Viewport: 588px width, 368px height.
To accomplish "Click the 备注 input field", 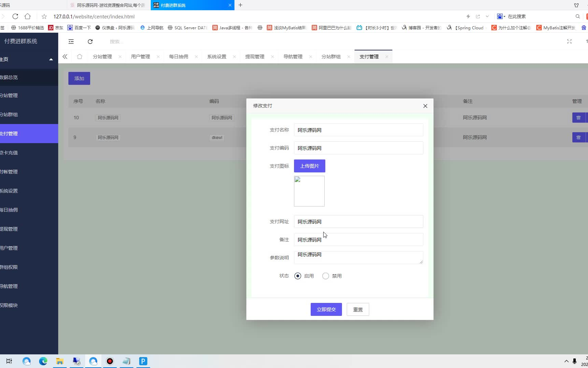I will click(x=359, y=240).
